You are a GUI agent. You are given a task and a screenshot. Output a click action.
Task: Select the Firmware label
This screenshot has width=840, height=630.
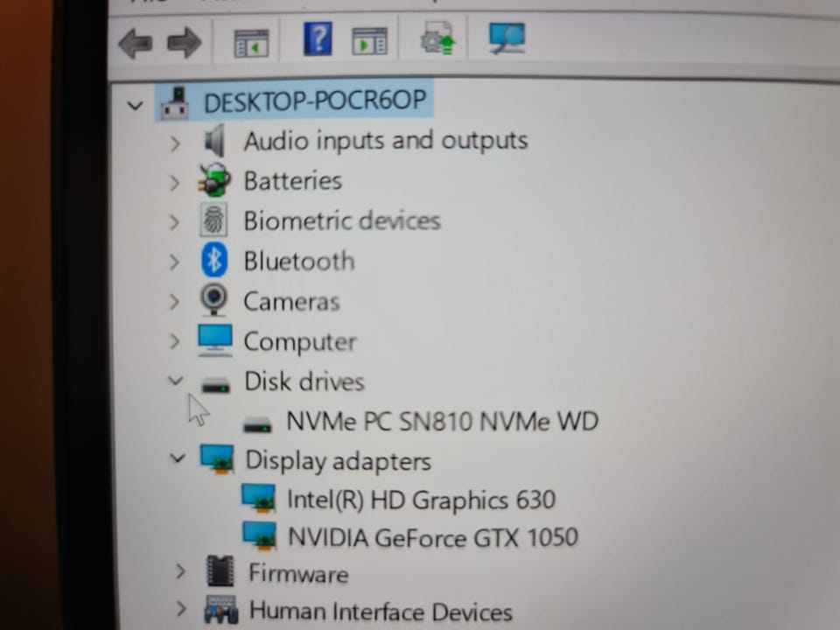298,573
